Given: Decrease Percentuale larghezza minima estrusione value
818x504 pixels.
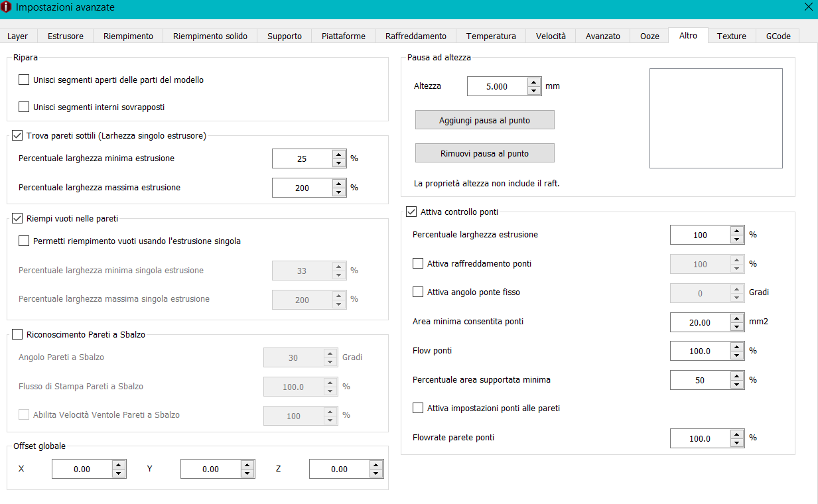Looking at the screenshot, I should (338, 163).
